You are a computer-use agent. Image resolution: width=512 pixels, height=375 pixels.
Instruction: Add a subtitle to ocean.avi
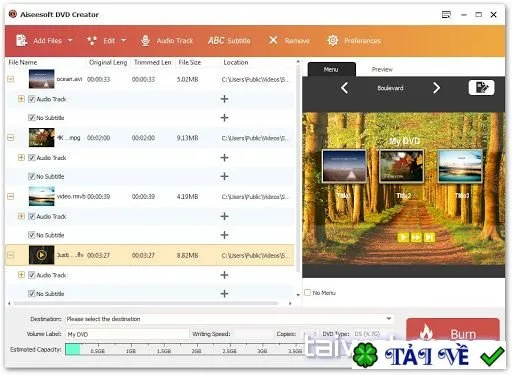tap(224, 118)
